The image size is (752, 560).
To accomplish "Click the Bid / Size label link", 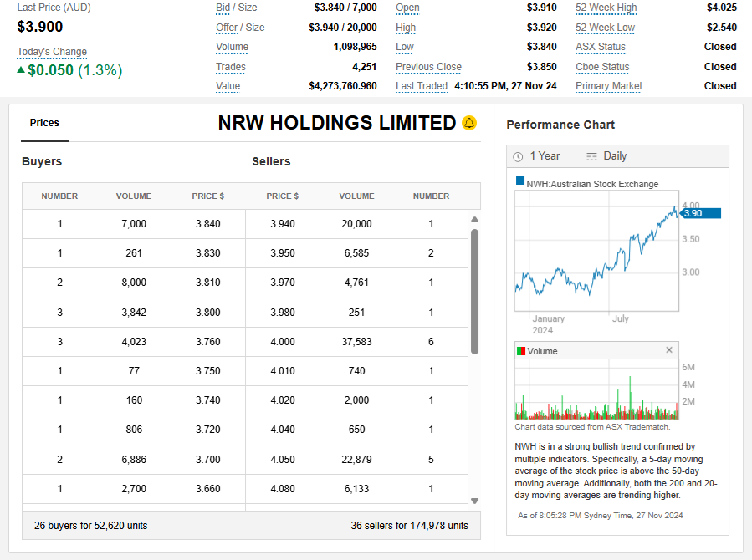I will (237, 8).
